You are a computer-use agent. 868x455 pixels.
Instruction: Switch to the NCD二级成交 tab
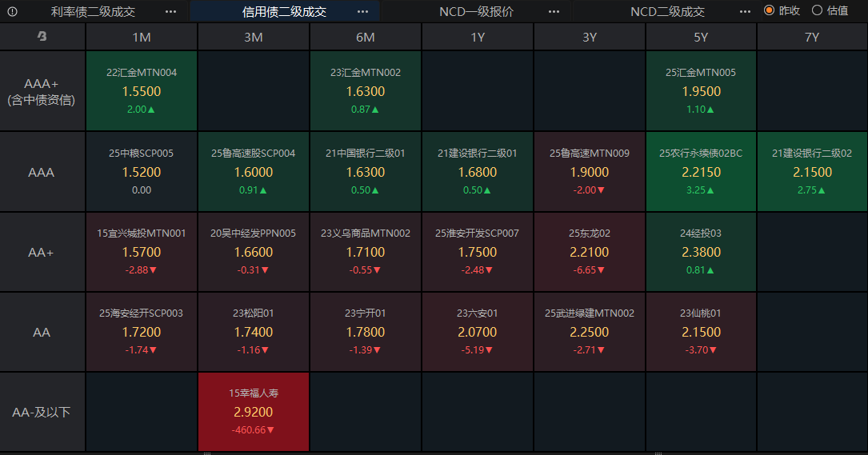tap(667, 12)
